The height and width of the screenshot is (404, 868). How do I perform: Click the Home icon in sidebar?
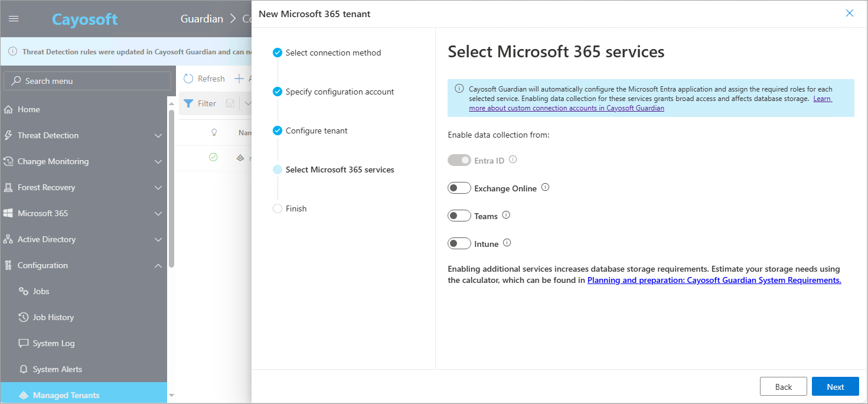coord(8,109)
